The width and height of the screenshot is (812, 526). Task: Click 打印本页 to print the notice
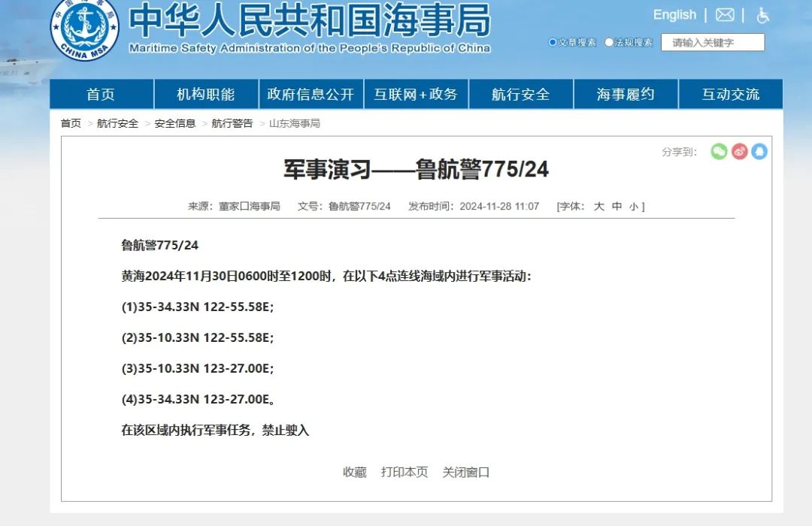pos(404,472)
